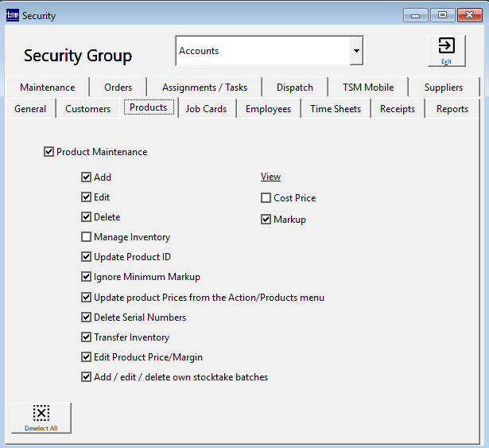Tick the Cost Price view checkbox

(266, 198)
